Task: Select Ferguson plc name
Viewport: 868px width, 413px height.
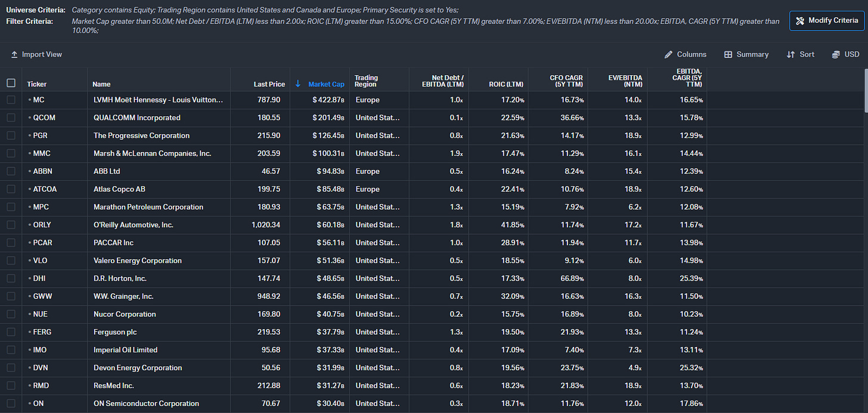Action: (115, 333)
